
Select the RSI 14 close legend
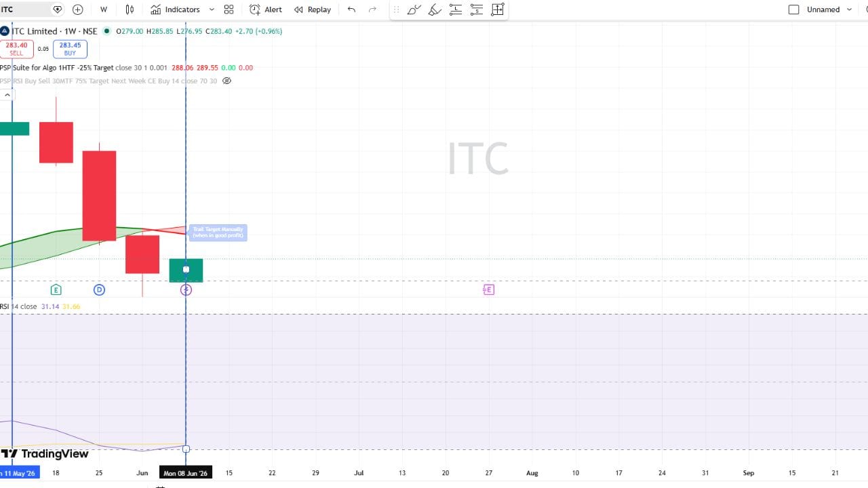pyautogui.click(x=19, y=306)
